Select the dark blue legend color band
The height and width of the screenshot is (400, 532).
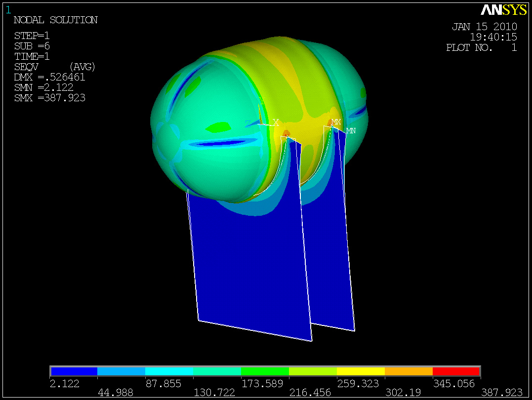point(74,371)
